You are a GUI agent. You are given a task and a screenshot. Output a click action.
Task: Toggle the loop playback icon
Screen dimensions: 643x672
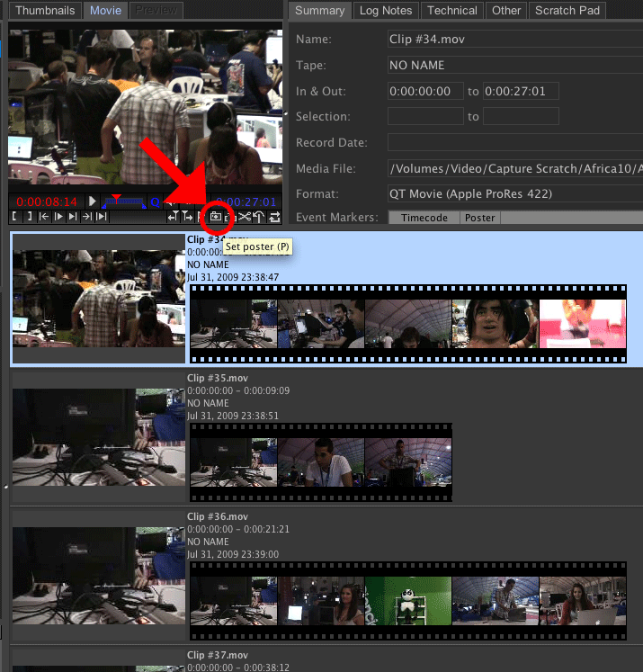point(274,217)
